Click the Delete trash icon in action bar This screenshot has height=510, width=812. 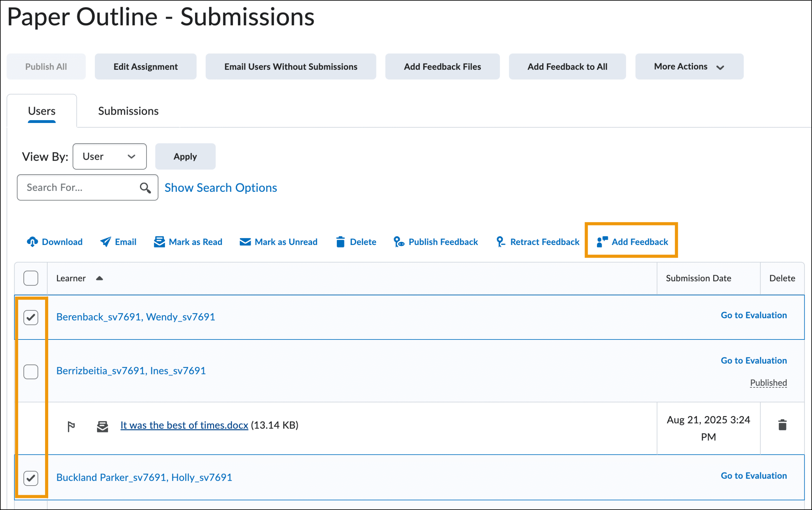340,242
